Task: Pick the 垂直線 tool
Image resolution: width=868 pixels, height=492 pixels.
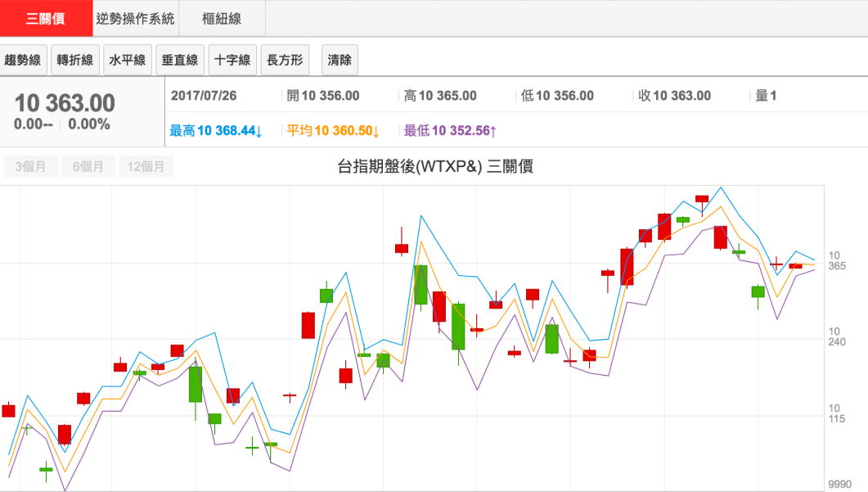Action: pos(180,60)
